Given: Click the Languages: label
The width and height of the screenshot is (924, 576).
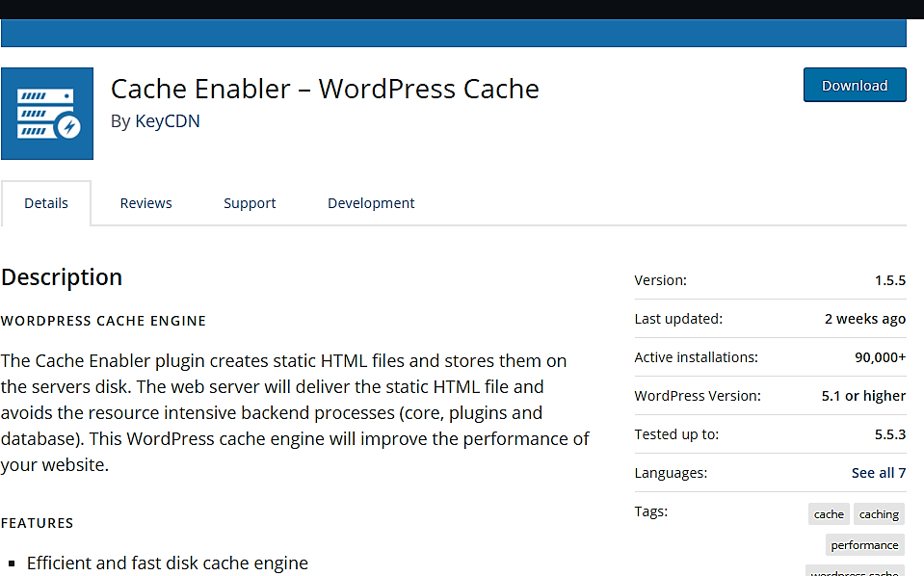Looking at the screenshot, I should (x=671, y=473).
